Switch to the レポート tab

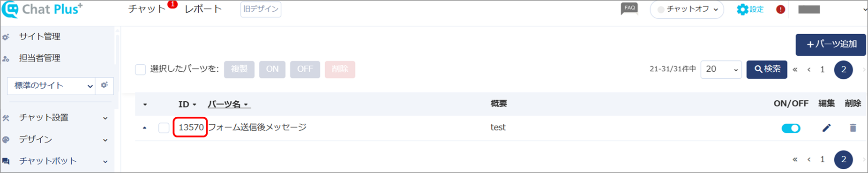[x=203, y=9]
